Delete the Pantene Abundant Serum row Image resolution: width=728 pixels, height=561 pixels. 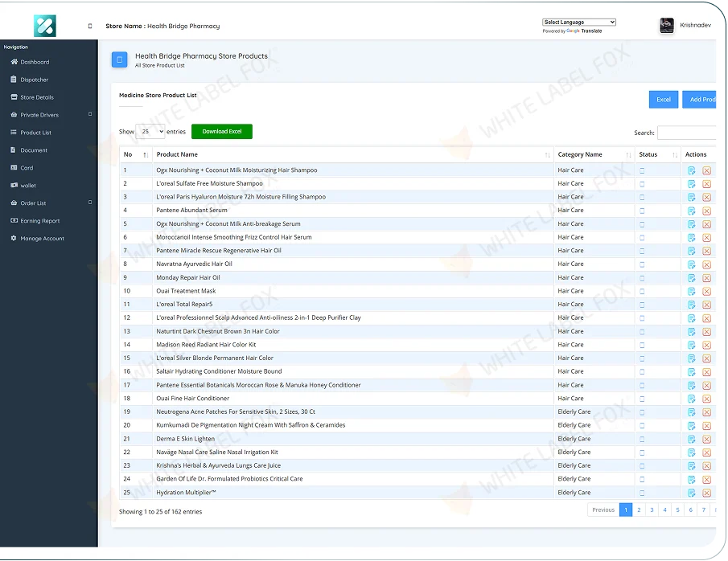point(706,211)
